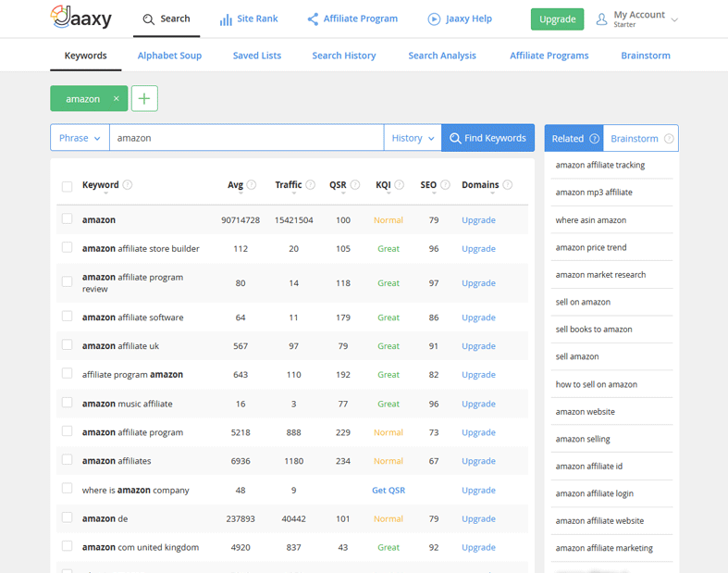Click the Site Rank bar chart icon
This screenshot has width=728, height=573.
[226, 19]
